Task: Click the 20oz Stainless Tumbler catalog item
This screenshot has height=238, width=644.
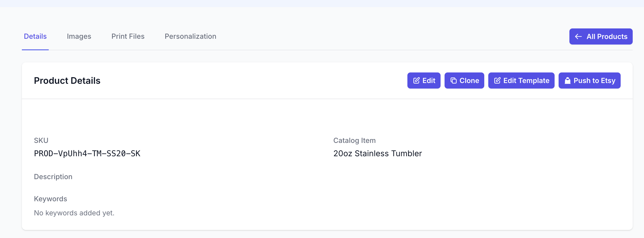Action: (378, 153)
